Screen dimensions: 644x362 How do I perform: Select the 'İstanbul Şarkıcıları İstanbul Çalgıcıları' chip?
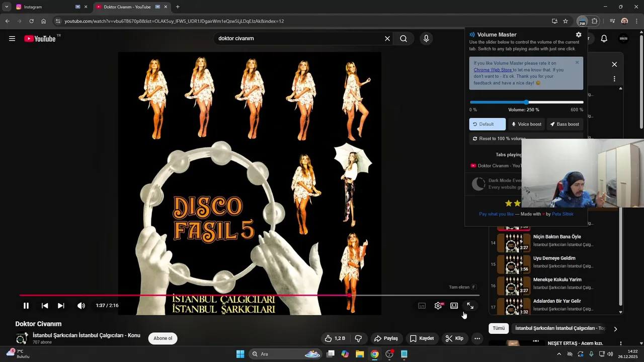[560, 328]
